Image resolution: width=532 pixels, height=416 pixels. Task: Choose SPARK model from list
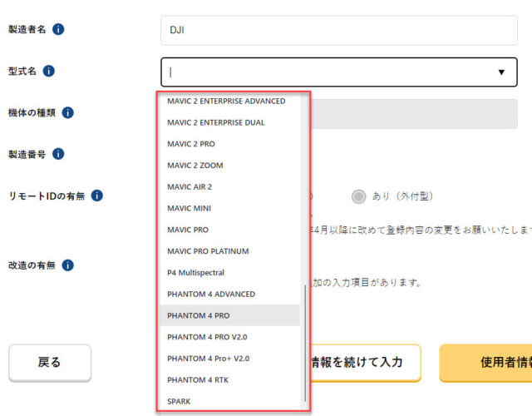(229, 401)
